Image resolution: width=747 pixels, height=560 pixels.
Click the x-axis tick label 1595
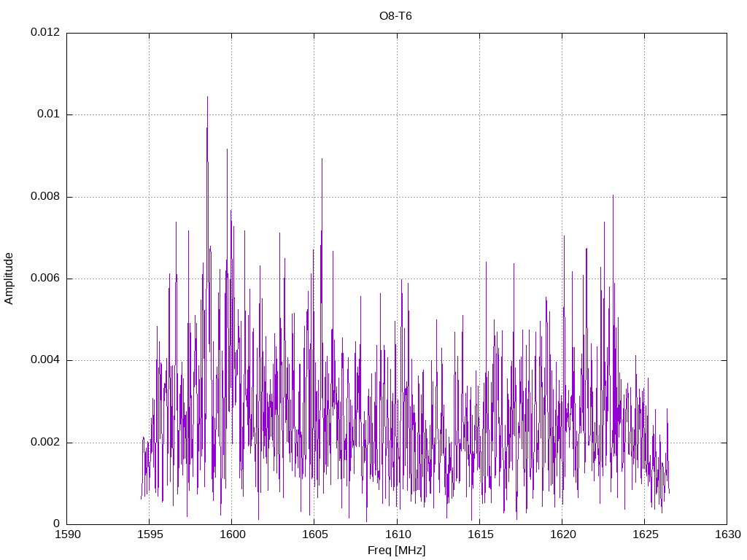point(150,534)
